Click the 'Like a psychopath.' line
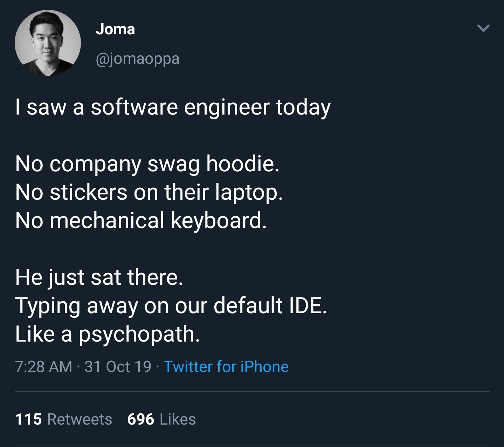The height and width of the screenshot is (447, 504). (108, 334)
